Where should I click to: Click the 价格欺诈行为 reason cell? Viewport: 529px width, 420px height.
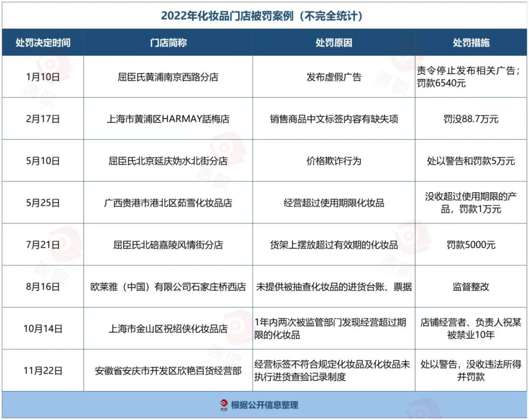coord(334,161)
